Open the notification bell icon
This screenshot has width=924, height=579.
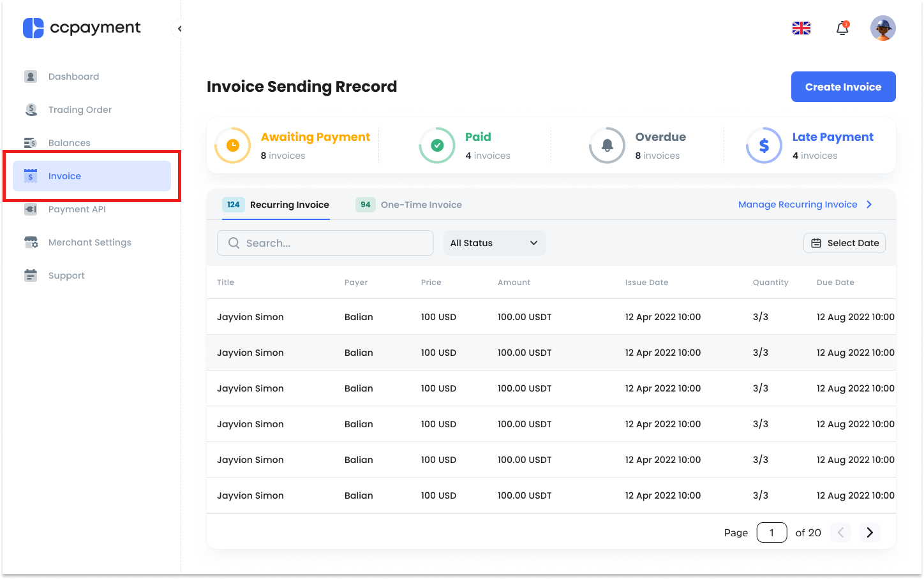point(842,28)
